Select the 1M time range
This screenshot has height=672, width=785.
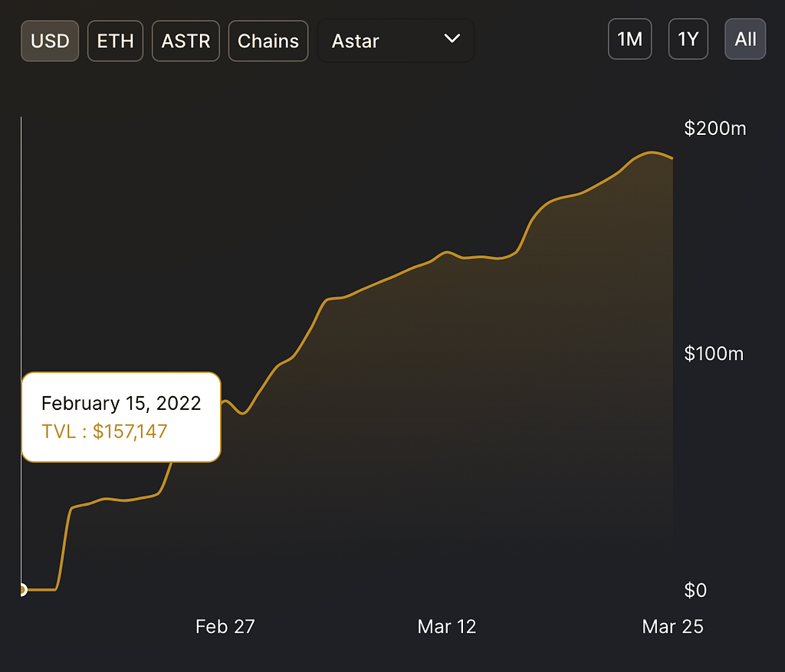[630, 39]
